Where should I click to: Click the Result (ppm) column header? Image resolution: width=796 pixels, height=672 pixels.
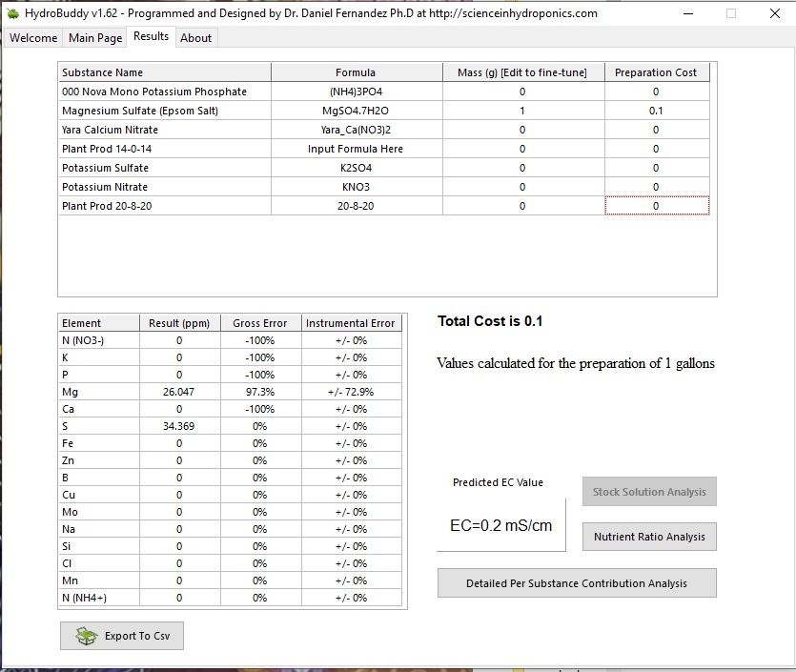pyautogui.click(x=180, y=323)
